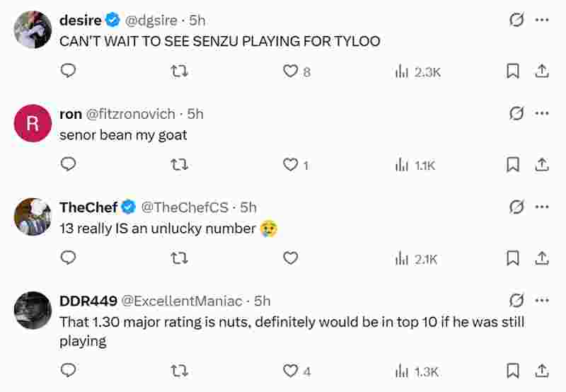
Task: Reply to DDR449's tweet
Action: [68, 371]
